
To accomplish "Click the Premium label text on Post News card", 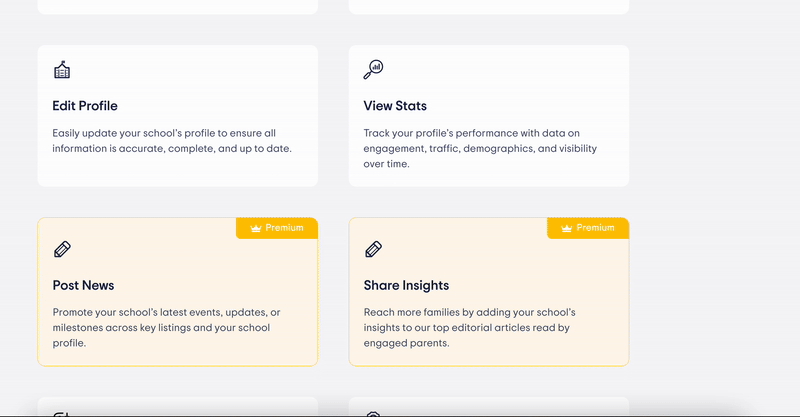I will click(x=284, y=228).
